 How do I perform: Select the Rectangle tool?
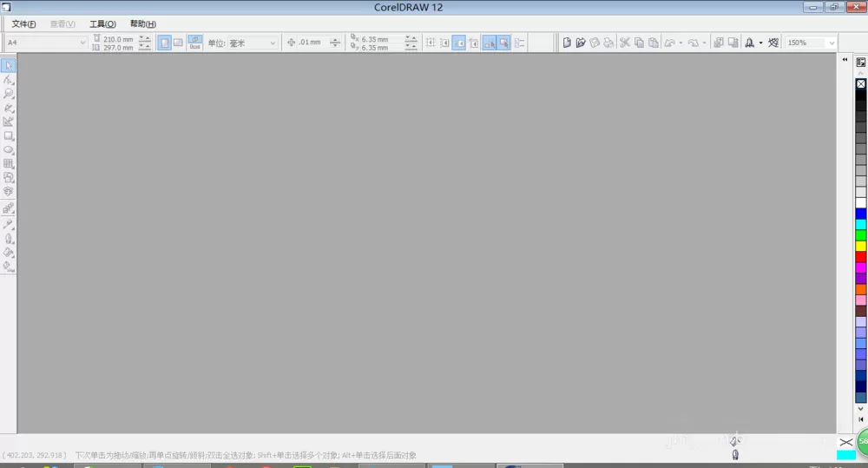pos(9,135)
